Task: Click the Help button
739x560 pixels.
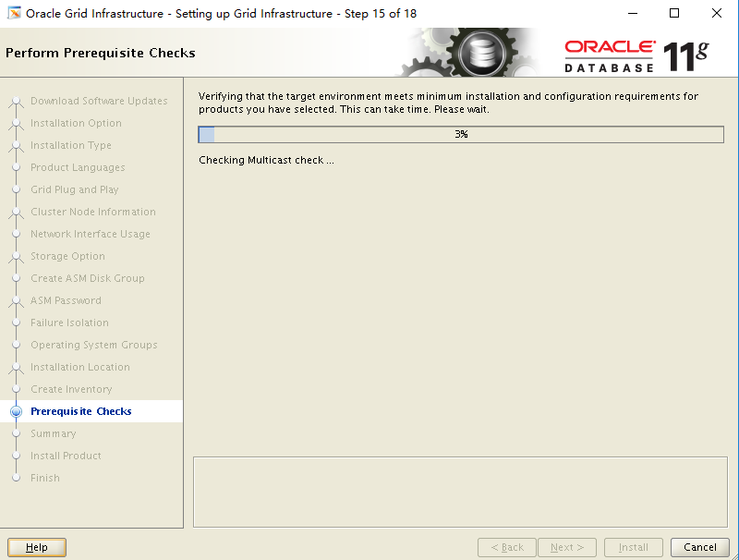Action: (x=37, y=547)
